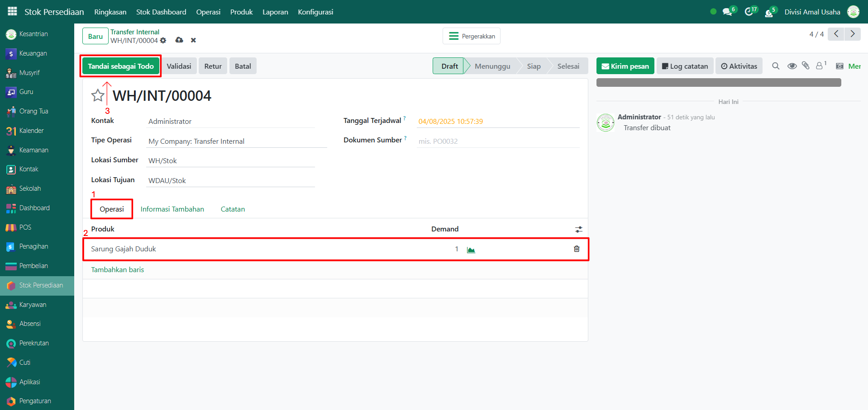Open conversations icon in top bar
Image resolution: width=868 pixels, height=410 pixels.
(x=728, y=12)
